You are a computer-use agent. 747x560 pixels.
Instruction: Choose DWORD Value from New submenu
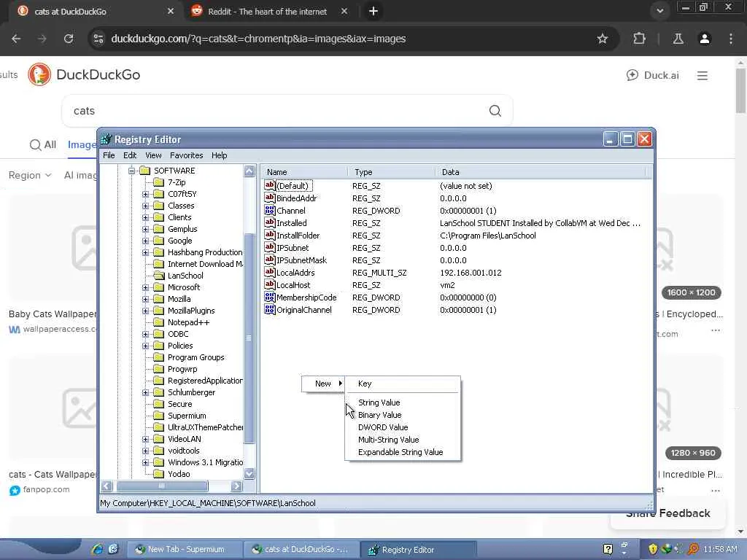pos(403,427)
